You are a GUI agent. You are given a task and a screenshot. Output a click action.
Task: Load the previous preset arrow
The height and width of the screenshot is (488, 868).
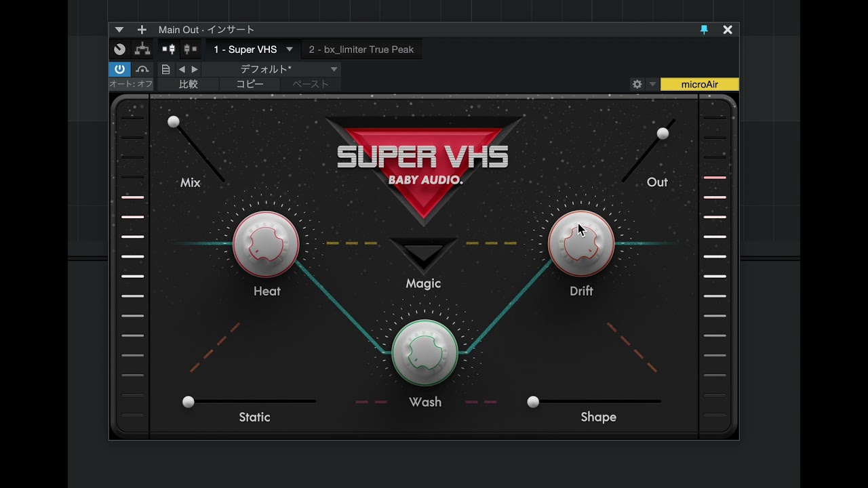tap(182, 69)
